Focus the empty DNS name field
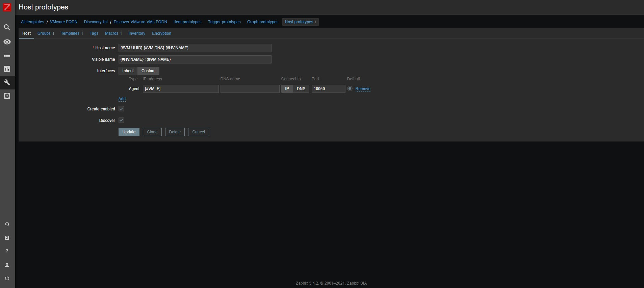The width and height of the screenshot is (644, 288). 250,89
